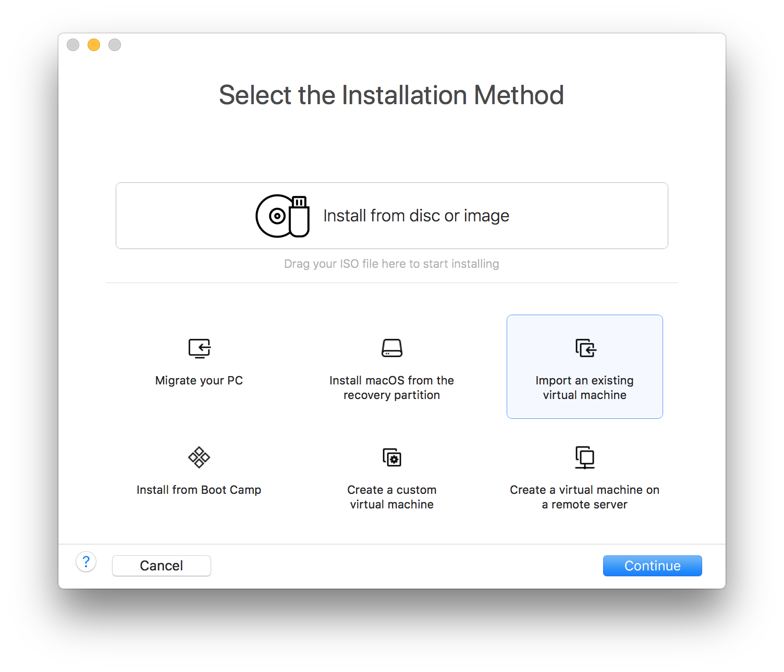Click the ISO drag-and-drop hint text
Image resolution: width=784 pixels, height=672 pixels.
(x=391, y=264)
